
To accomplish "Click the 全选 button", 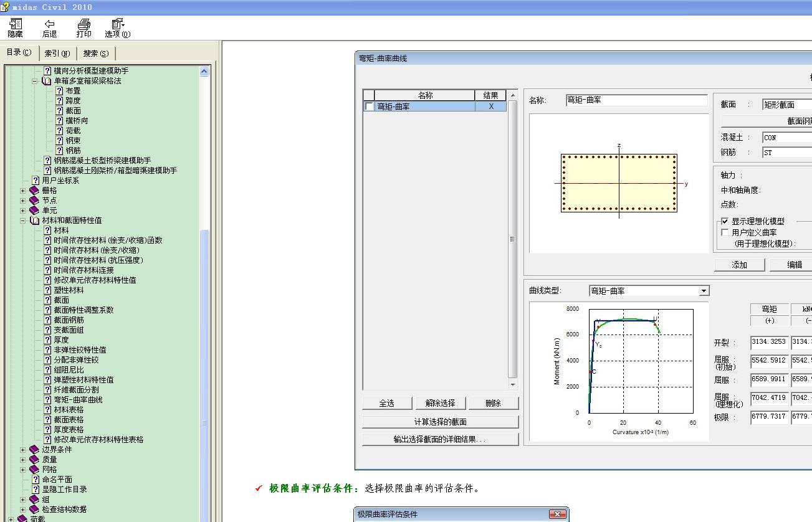I will (387, 404).
